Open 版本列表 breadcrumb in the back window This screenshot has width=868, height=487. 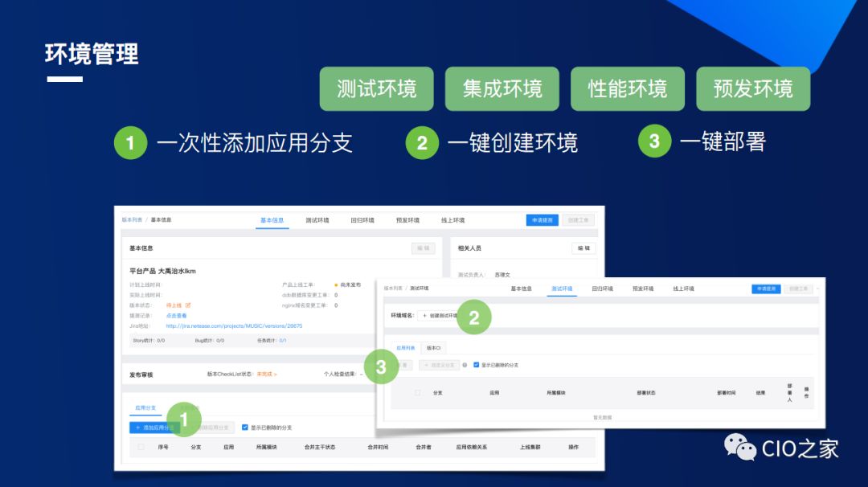click(x=132, y=219)
